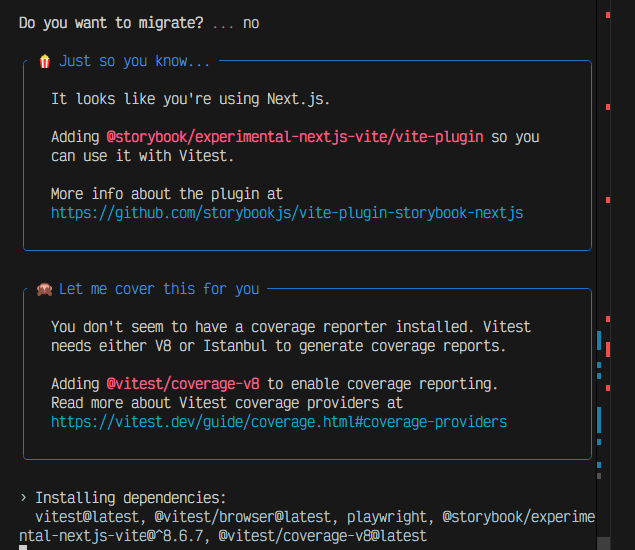Image resolution: width=635 pixels, height=550 pixels.
Task: Click the "@vitest/browser@latest" dependency text
Action: [242, 517]
